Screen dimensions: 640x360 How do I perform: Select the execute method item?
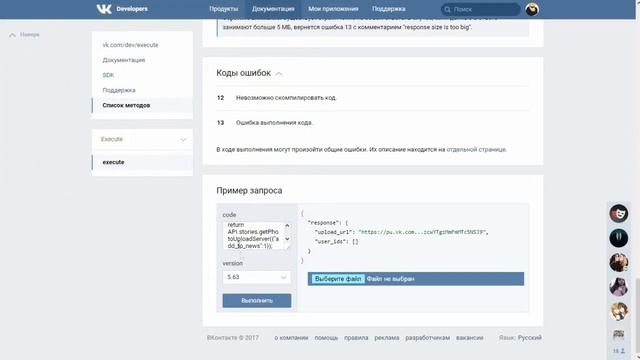(x=142, y=162)
